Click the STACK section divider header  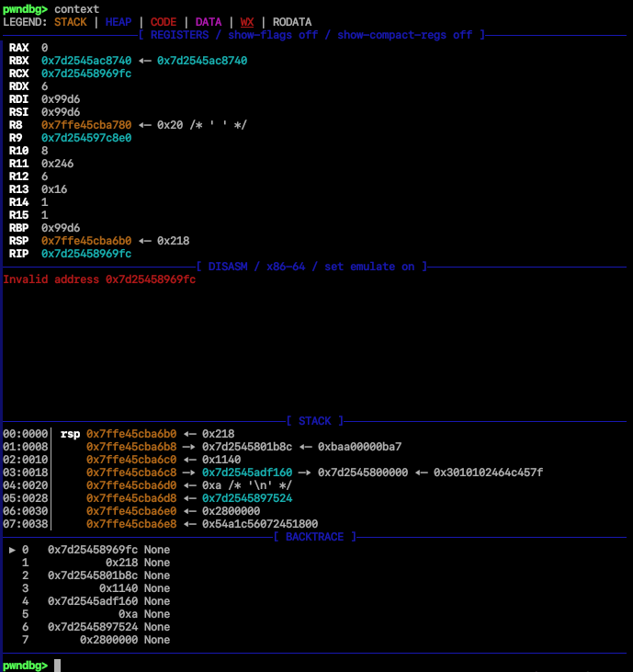(x=315, y=421)
